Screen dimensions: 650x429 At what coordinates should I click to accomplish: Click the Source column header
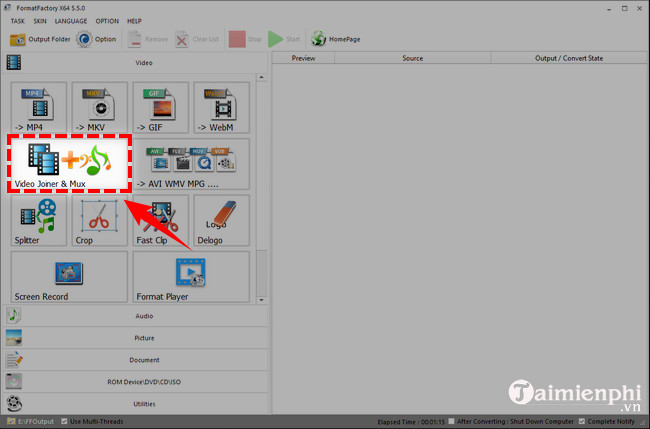(412, 58)
